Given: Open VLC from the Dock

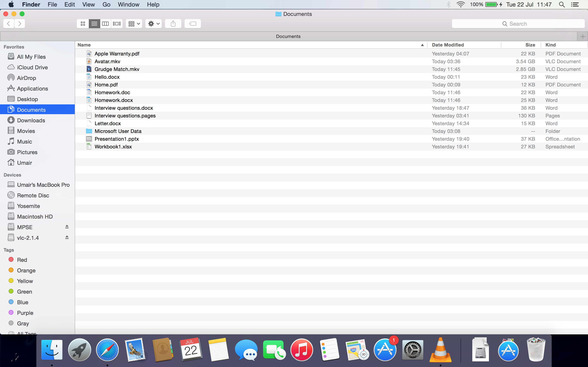Looking at the screenshot, I should 440,350.
